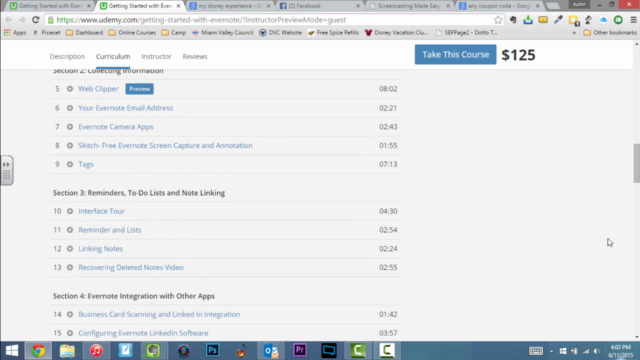The height and width of the screenshot is (360, 640).
Task: Launch Premiere Pro from the taskbar
Action: coord(300,351)
